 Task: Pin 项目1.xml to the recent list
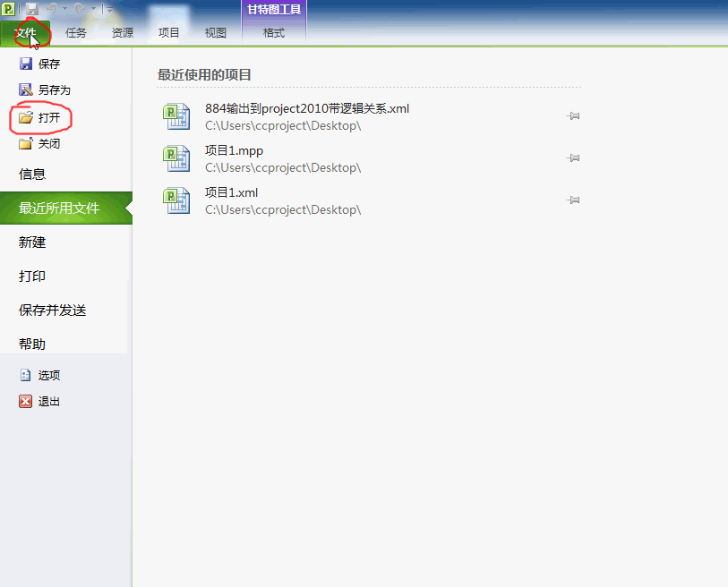[x=573, y=200]
